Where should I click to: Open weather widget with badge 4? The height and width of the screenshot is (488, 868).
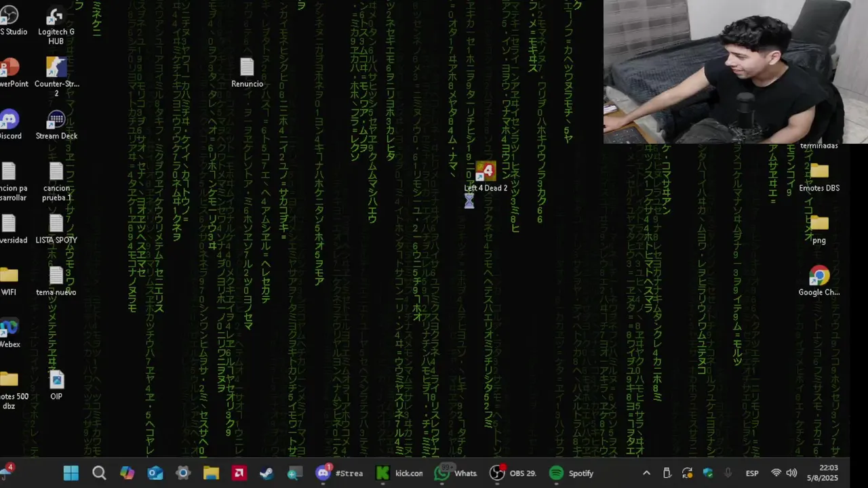[7, 472]
